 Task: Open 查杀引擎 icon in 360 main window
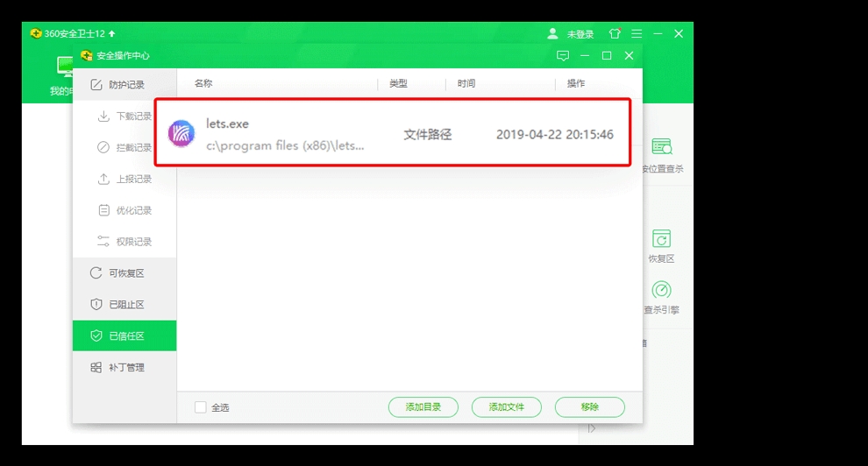[661, 290]
